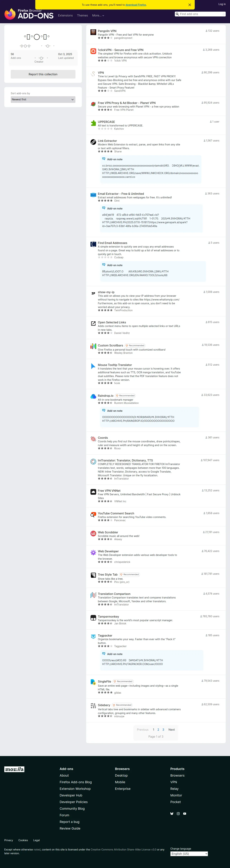230x868 pixels.
Task: Click the Sidebery add-on icon
Action: (93, 706)
